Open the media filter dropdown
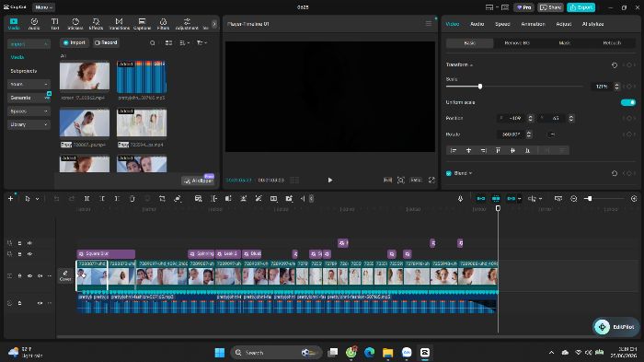Screen dimensions: 644x362 point(201,42)
